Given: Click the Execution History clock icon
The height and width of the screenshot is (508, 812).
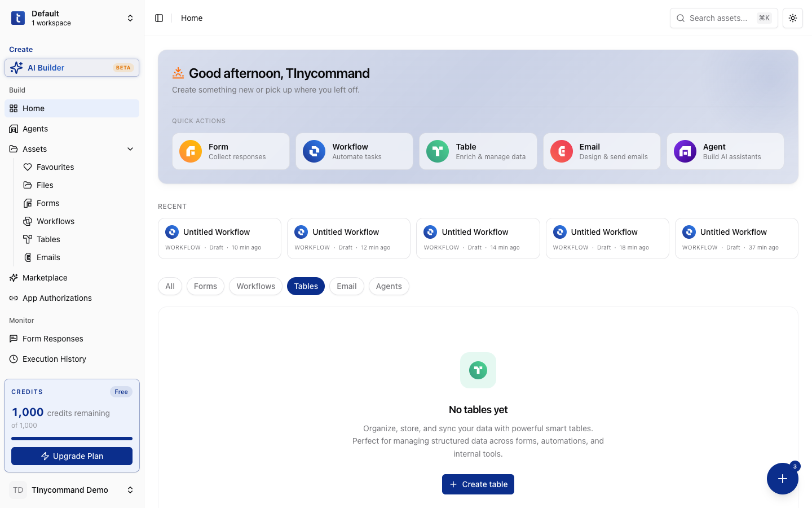Looking at the screenshot, I should (14, 359).
